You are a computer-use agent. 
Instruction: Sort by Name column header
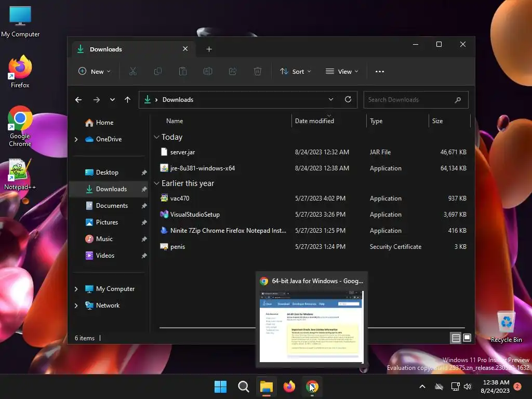click(175, 121)
